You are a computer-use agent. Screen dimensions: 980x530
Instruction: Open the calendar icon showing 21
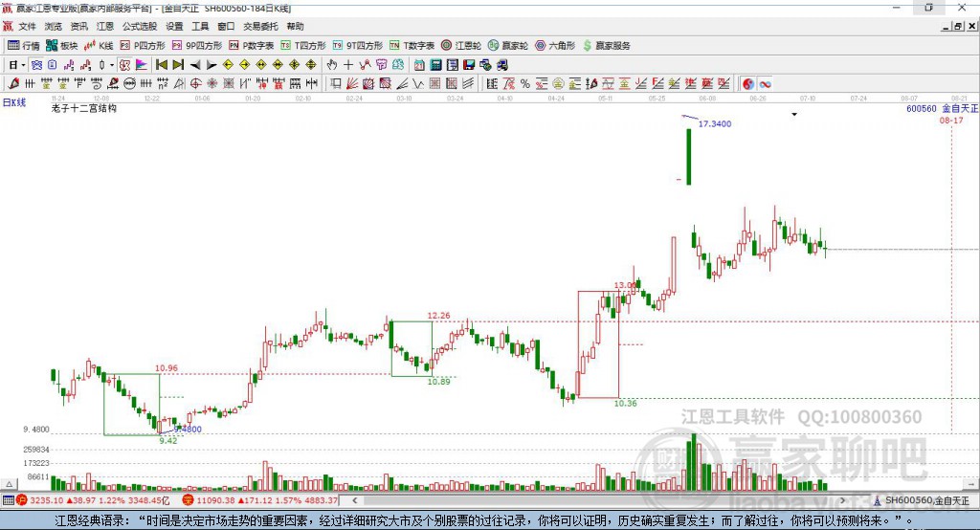(x=419, y=65)
